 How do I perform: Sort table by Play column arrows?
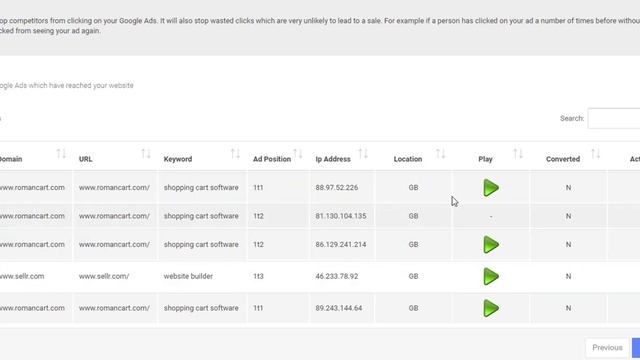(518, 154)
